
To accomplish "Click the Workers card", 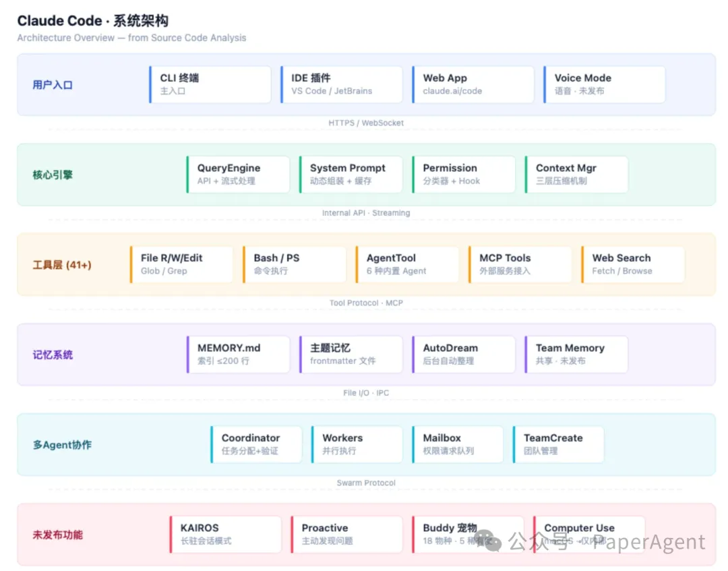I will point(357,445).
